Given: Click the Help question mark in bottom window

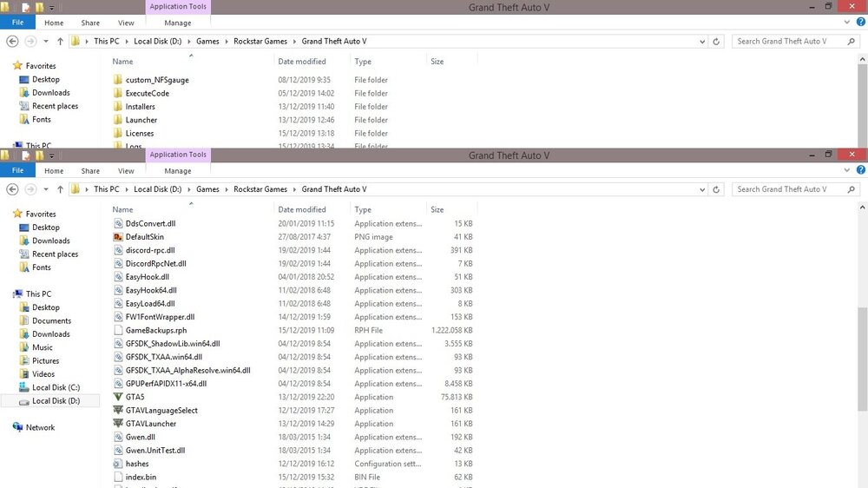Looking at the screenshot, I should pos(861,170).
